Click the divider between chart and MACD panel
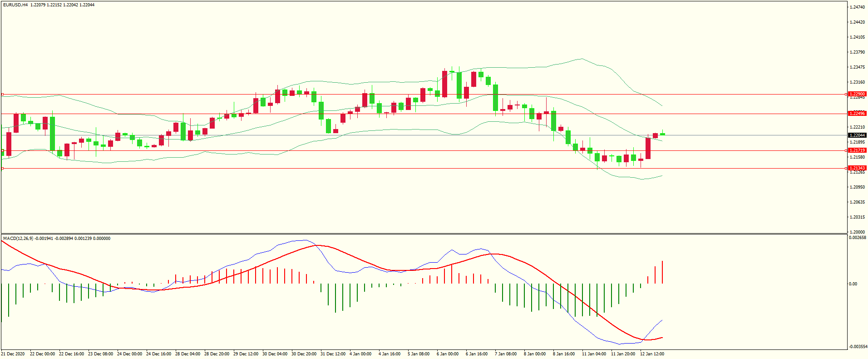 [x=424, y=234]
